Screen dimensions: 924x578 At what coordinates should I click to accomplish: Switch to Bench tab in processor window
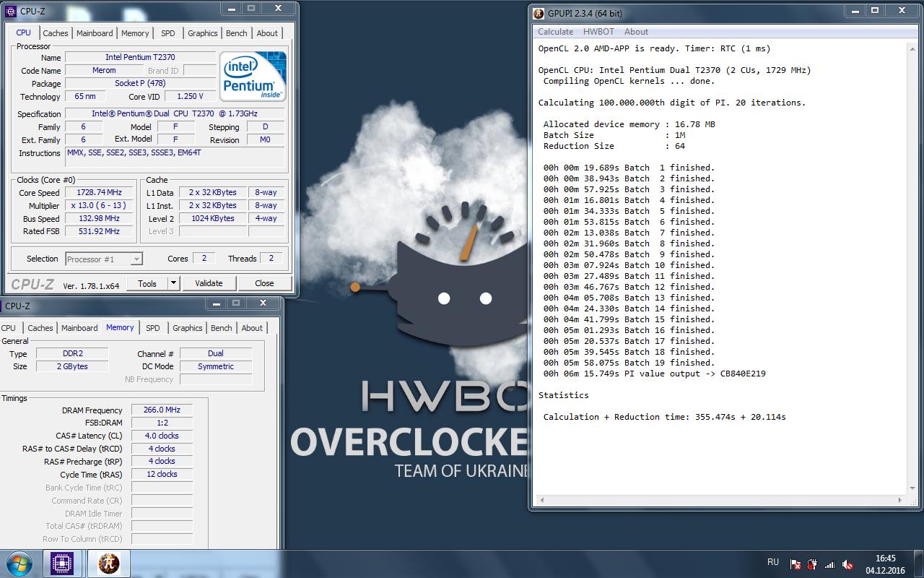[237, 33]
